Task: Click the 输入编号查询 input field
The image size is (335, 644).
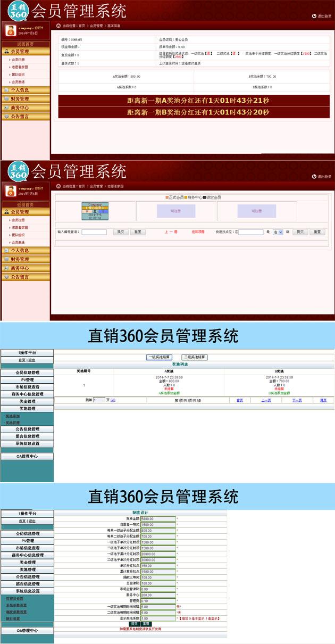Action: click(x=94, y=232)
